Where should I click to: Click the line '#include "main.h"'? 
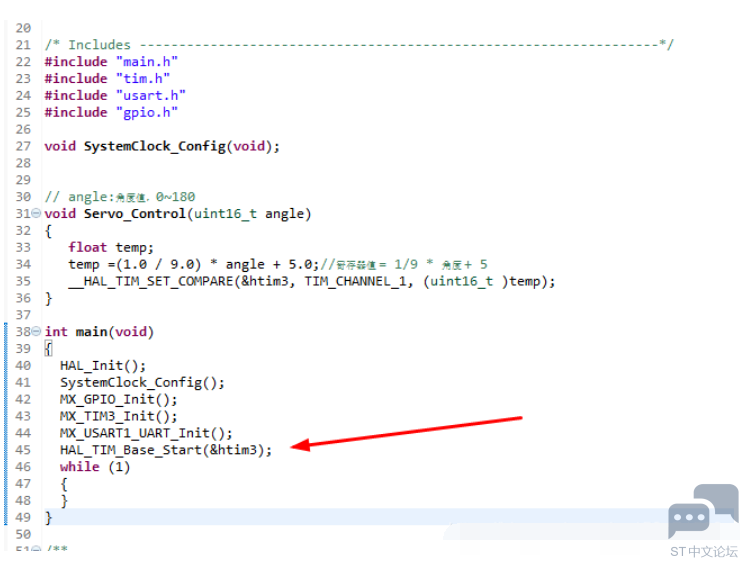coord(111,62)
